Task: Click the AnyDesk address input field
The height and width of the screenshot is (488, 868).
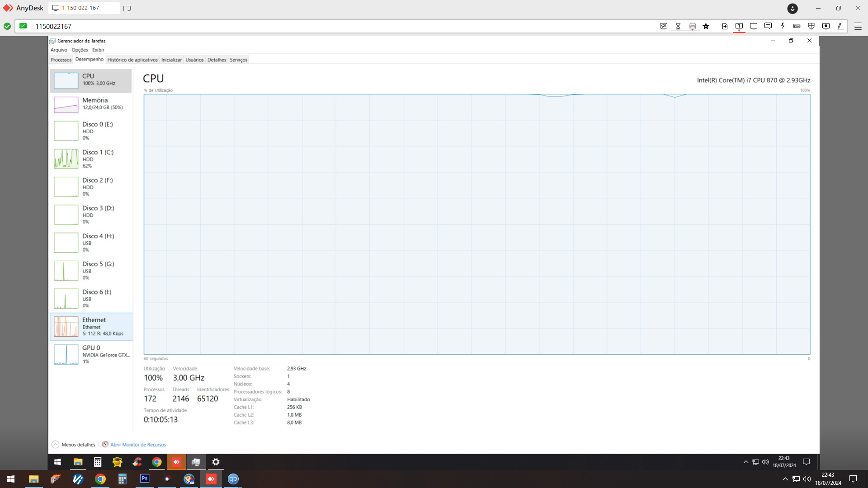Action: [316, 26]
